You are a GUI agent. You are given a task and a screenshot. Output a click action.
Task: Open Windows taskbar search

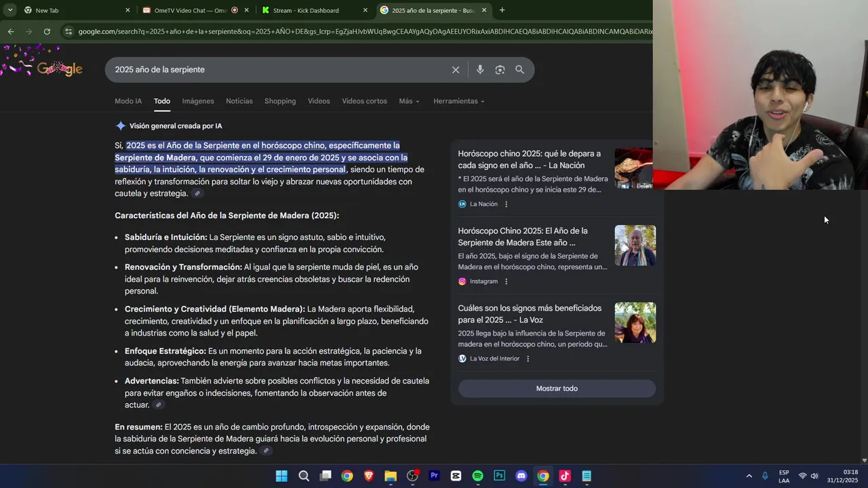pyautogui.click(x=304, y=476)
